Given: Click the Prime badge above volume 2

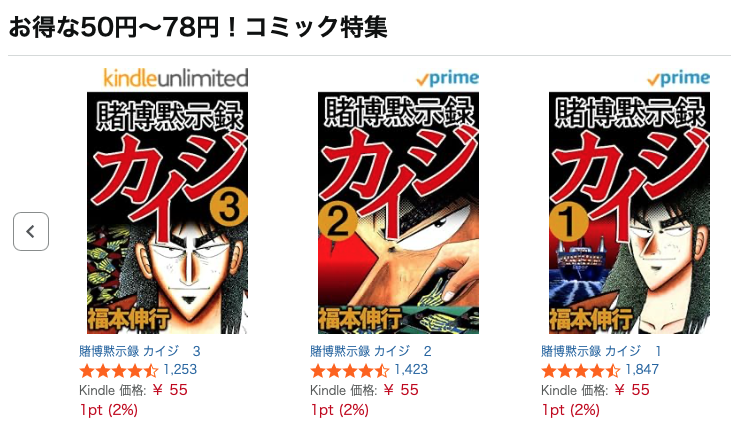Looking at the screenshot, I should point(448,78).
